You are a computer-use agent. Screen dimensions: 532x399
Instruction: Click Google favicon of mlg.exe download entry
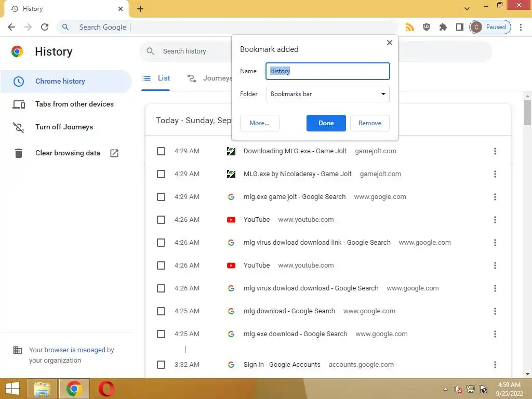231,334
